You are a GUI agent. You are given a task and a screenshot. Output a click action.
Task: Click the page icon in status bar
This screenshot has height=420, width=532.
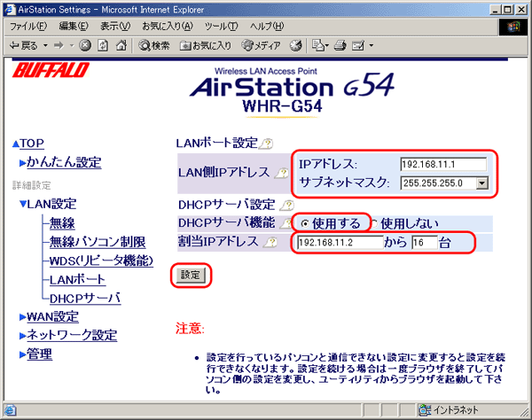(x=10, y=410)
